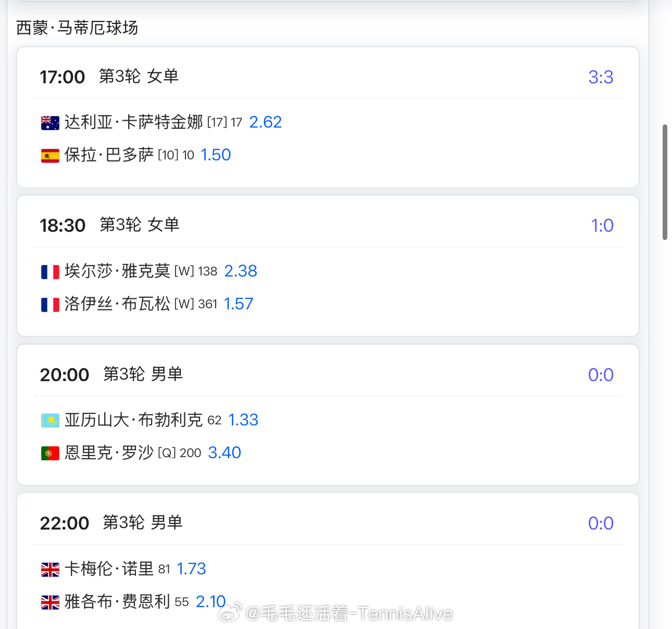
Task: Select odds 1.50 for 保拉·巴多萨
Action: pos(216,155)
